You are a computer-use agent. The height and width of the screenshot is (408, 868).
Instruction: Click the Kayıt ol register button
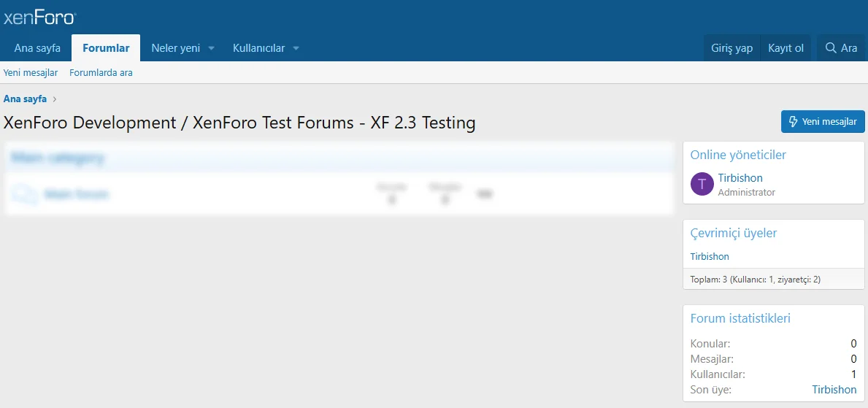pos(786,48)
